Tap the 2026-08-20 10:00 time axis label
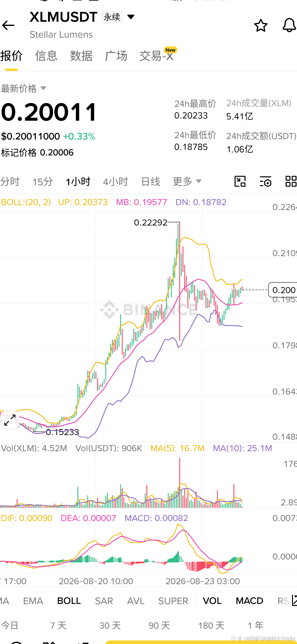297x644 pixels. tap(96, 581)
